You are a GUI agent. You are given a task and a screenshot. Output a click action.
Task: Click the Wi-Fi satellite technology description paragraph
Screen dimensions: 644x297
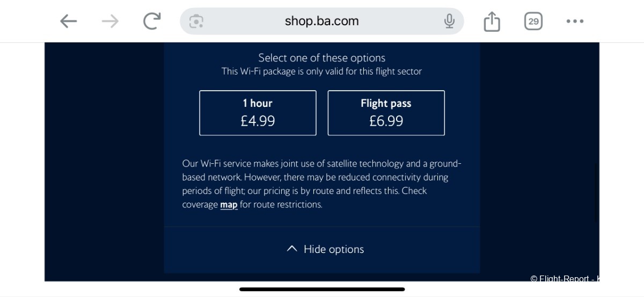point(322,184)
